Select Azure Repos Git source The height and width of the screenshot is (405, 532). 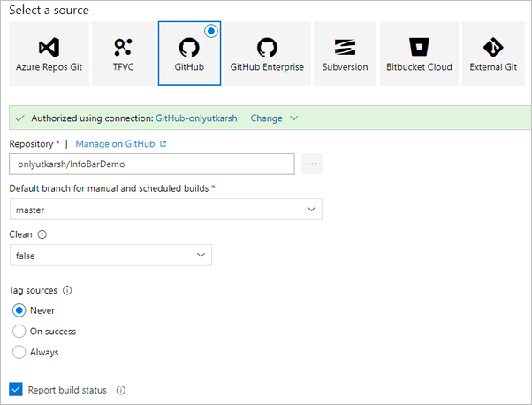coord(49,54)
